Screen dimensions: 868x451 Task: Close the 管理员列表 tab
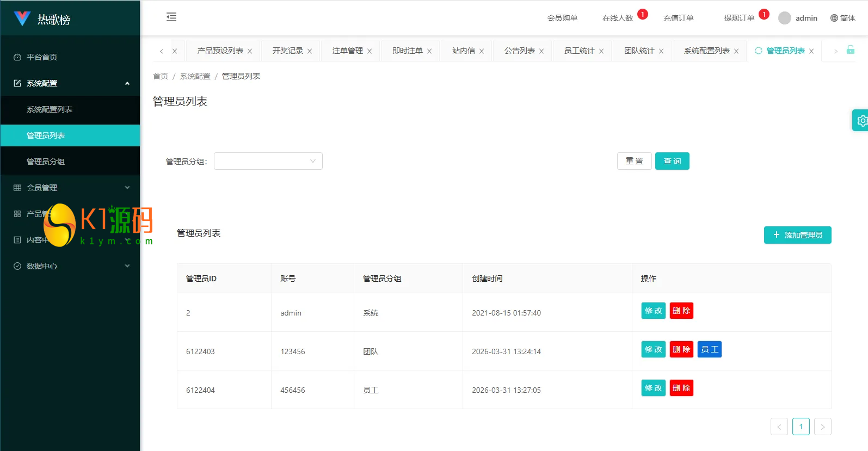(x=811, y=51)
